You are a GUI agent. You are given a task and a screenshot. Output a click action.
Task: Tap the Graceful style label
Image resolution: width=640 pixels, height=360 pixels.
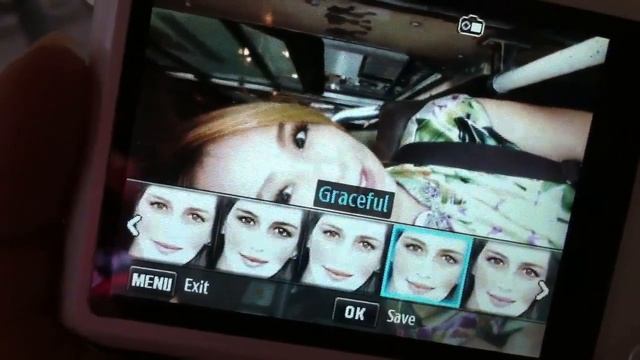[353, 200]
